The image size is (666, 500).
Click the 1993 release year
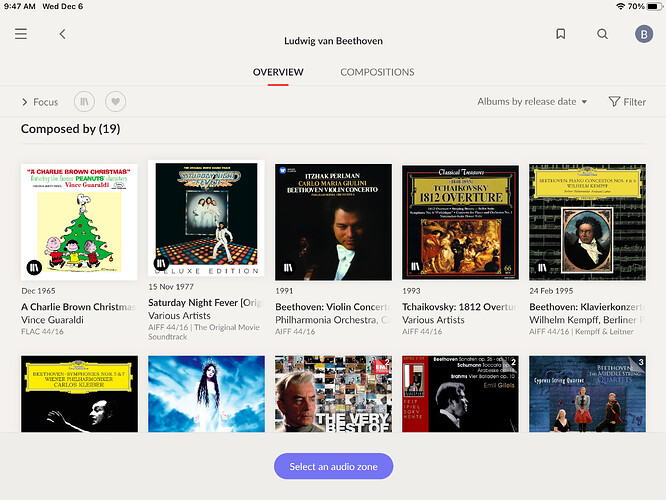point(411,291)
